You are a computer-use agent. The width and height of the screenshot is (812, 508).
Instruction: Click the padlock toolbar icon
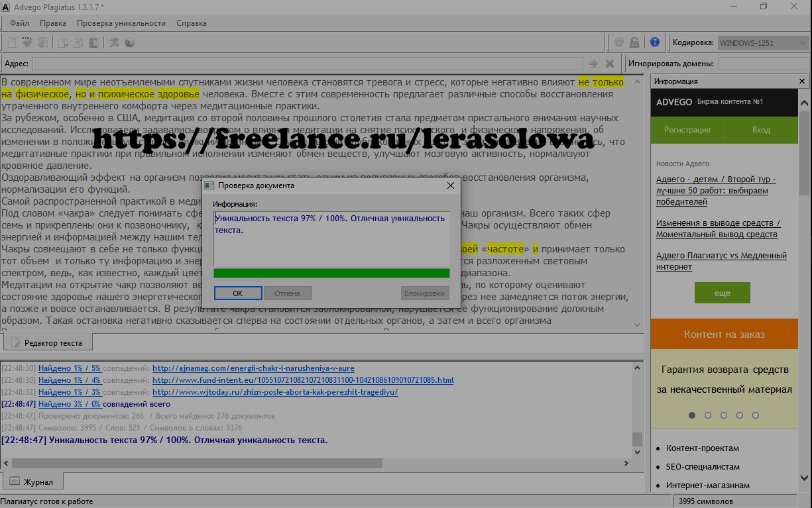click(634, 42)
